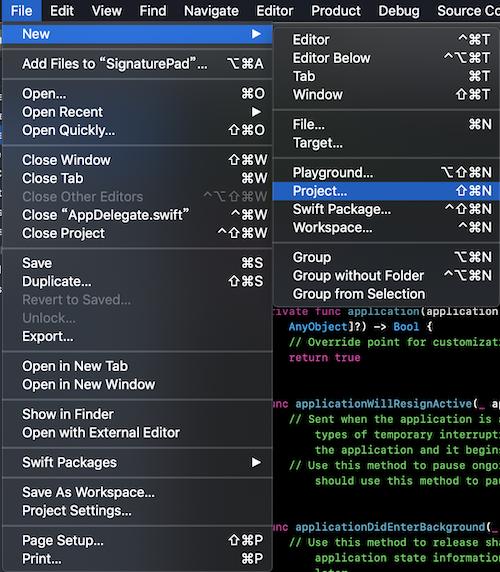Choose New Group
The width and height of the screenshot is (500, 572).
pos(386,257)
